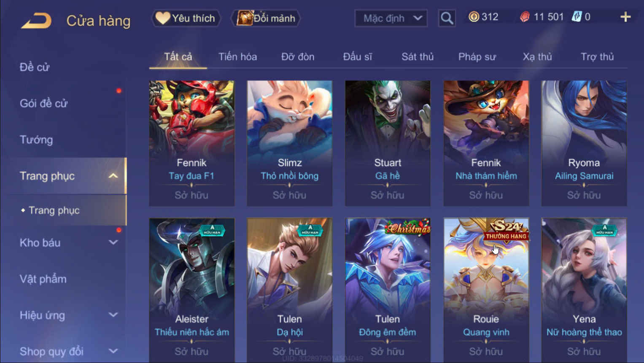Select the Stuart Gã hề skin card
644x363 pixels.
(x=388, y=143)
